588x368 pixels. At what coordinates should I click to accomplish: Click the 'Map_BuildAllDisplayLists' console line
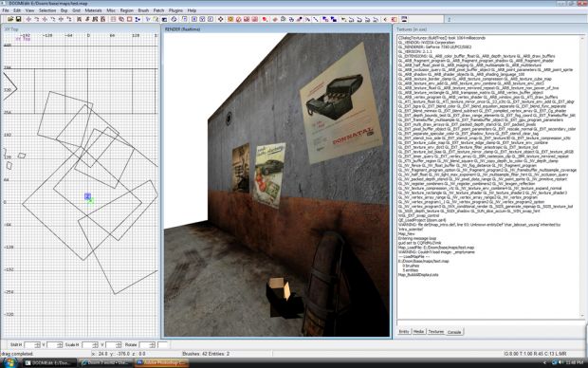click(x=418, y=275)
